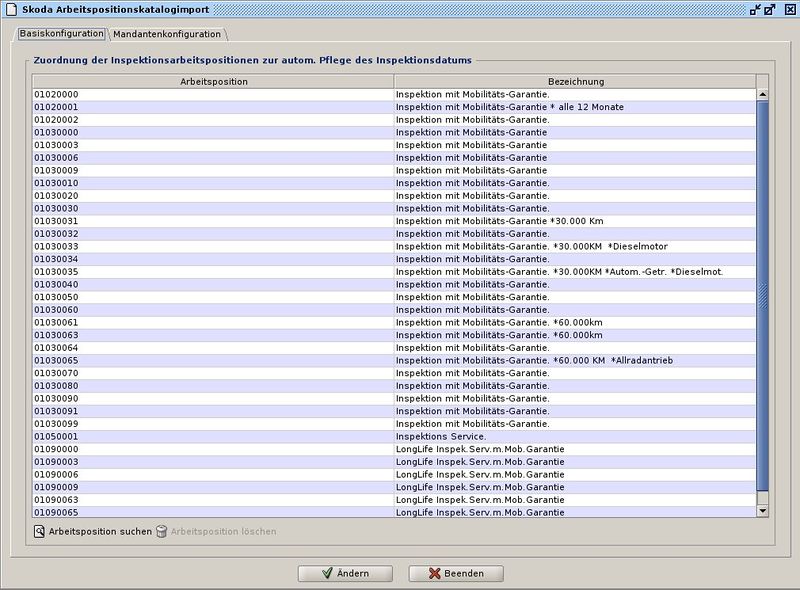
Task: Click the scrollbar up arrow
Action: 763,94
